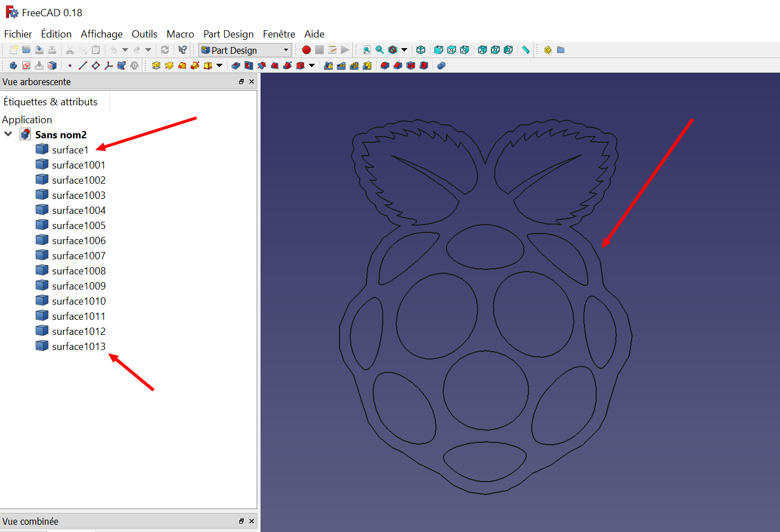Create local coordinate system icon
This screenshot has width=780, height=532.
pos(109,66)
